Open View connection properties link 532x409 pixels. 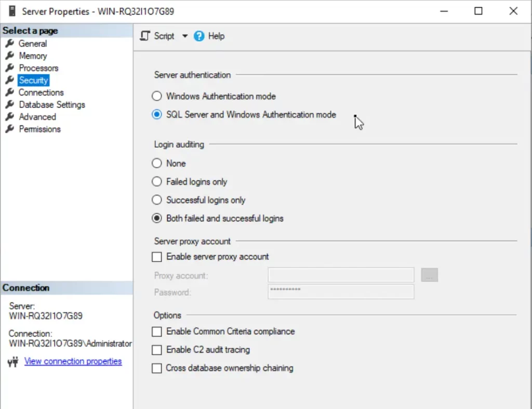point(73,362)
